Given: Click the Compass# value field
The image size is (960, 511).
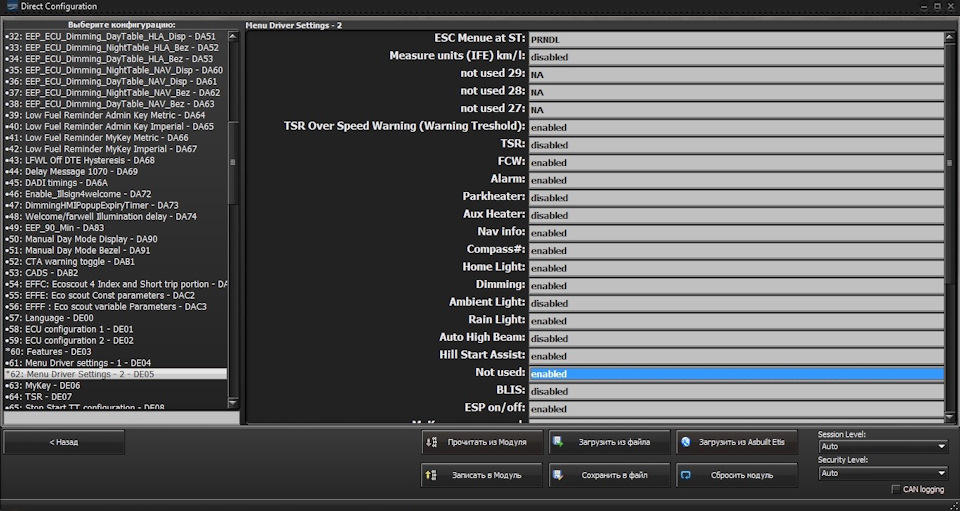Looking at the screenshot, I should (x=736, y=251).
